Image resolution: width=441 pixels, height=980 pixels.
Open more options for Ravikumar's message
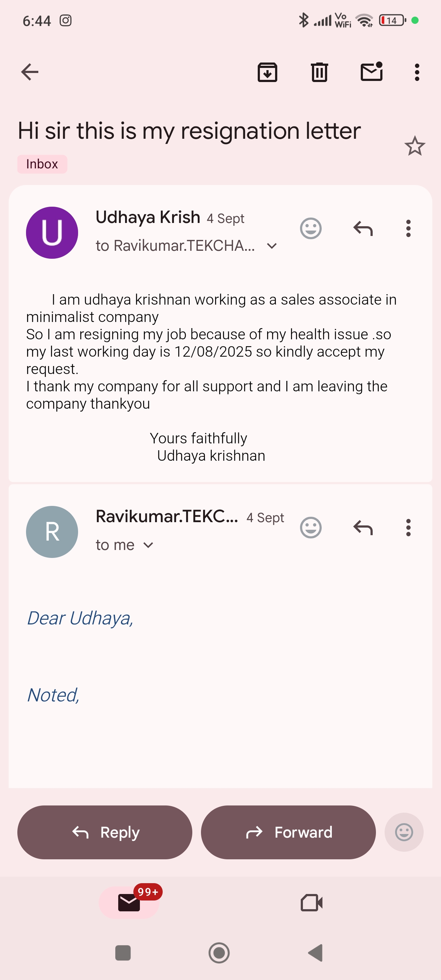(x=408, y=528)
